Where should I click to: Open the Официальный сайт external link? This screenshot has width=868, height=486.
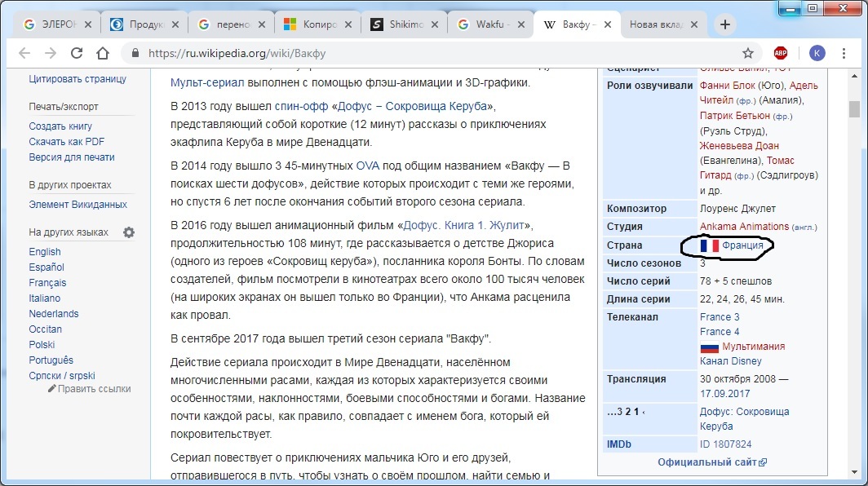[712, 462]
